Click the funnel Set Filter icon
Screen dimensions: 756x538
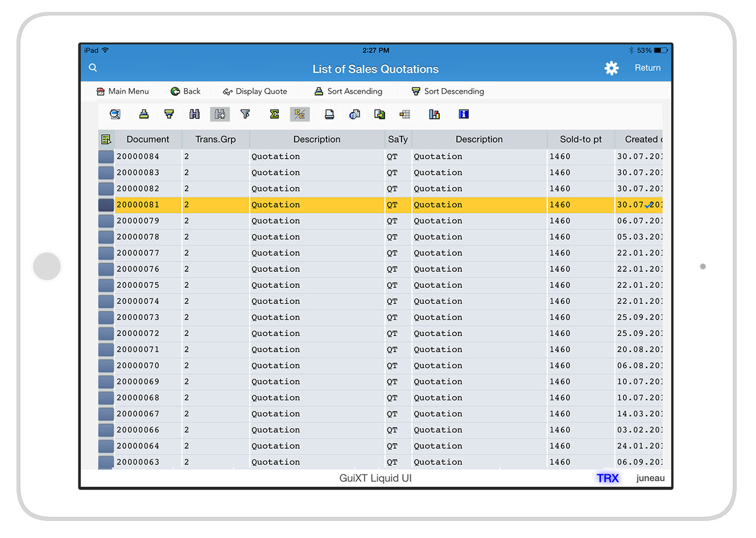click(x=245, y=114)
